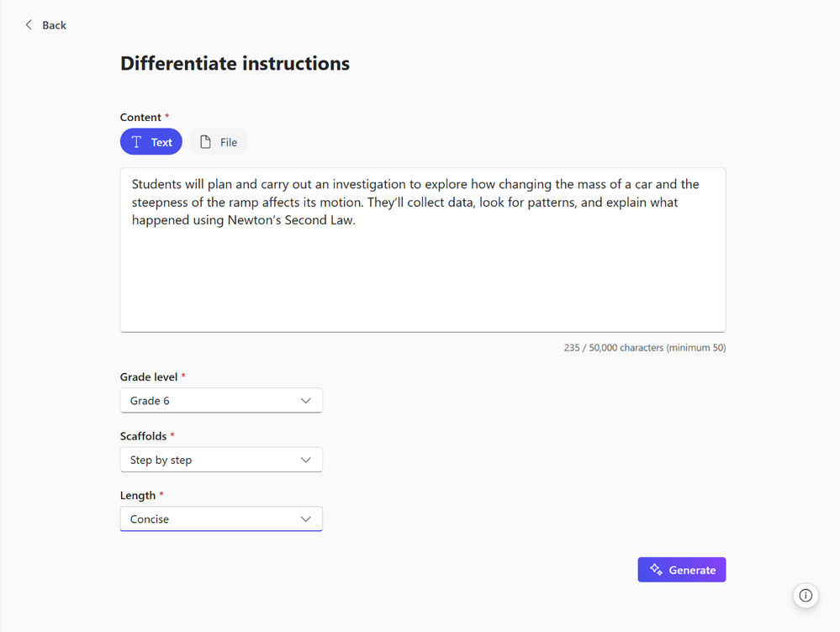840x632 pixels.
Task: Click the Scaffolds field label
Action: (145, 436)
